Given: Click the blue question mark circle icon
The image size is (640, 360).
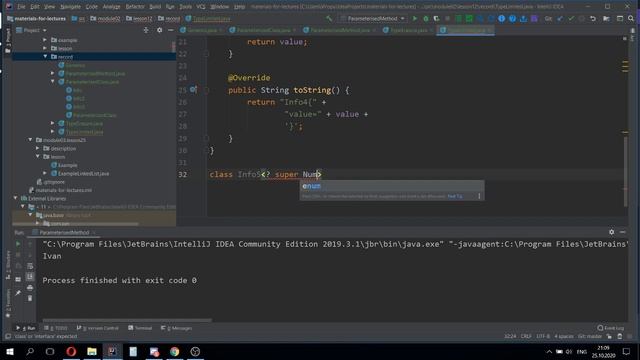Looking at the screenshot, I should tap(512, 18).
